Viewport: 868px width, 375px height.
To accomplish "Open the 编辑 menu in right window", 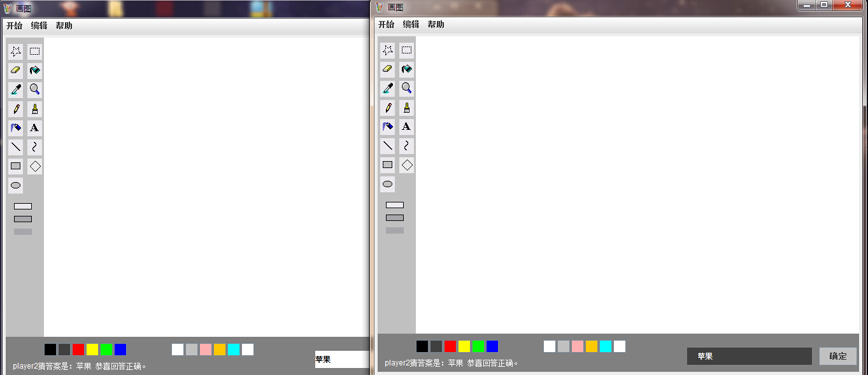I will click(x=411, y=24).
